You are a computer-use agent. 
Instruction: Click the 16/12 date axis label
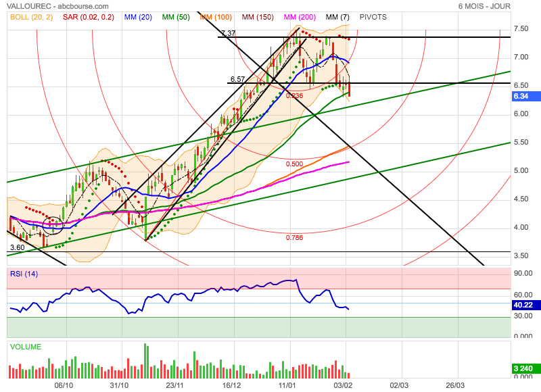231,385
